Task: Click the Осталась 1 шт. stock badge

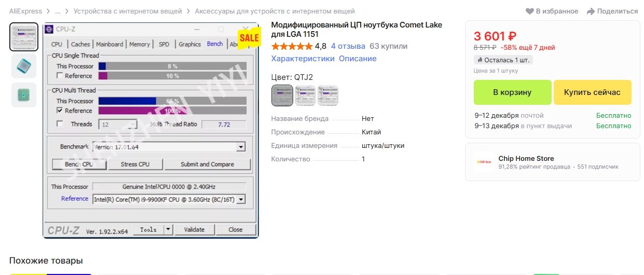Action: click(x=503, y=60)
